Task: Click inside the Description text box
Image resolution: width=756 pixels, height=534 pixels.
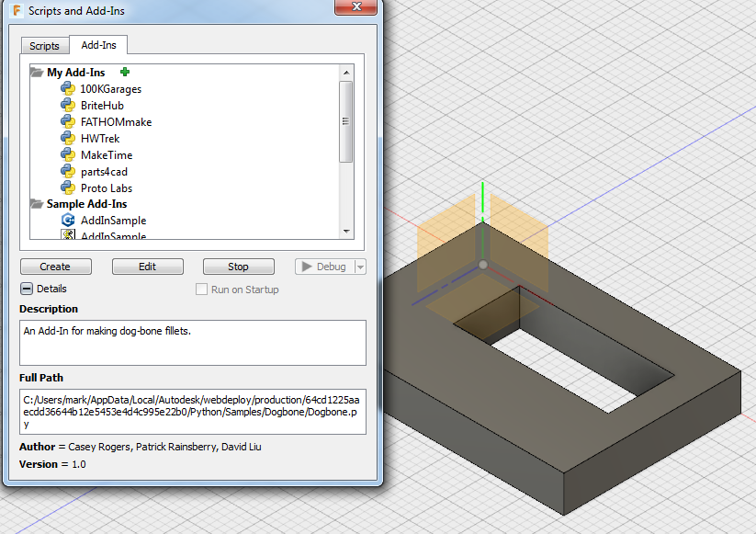Action: pos(193,343)
